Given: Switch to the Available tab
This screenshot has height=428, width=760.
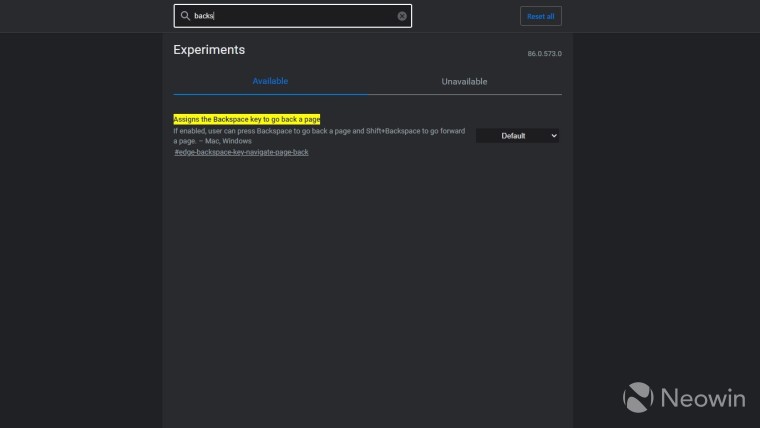Looking at the screenshot, I should (270, 81).
